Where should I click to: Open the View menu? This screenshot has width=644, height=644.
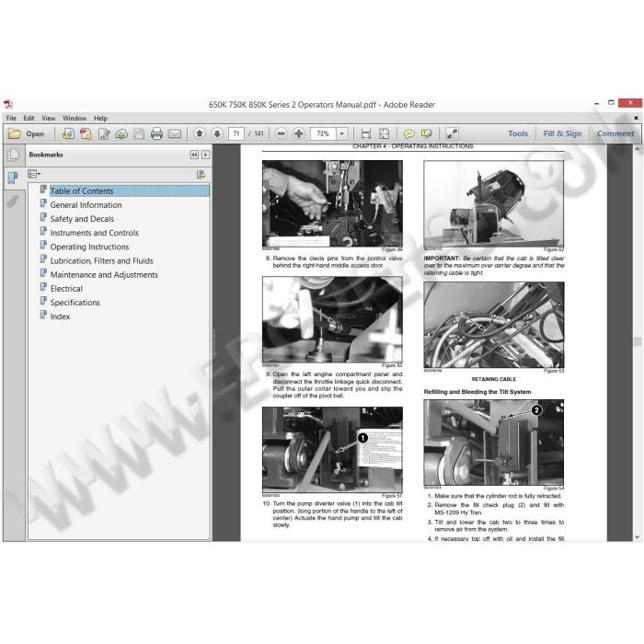coord(49,118)
